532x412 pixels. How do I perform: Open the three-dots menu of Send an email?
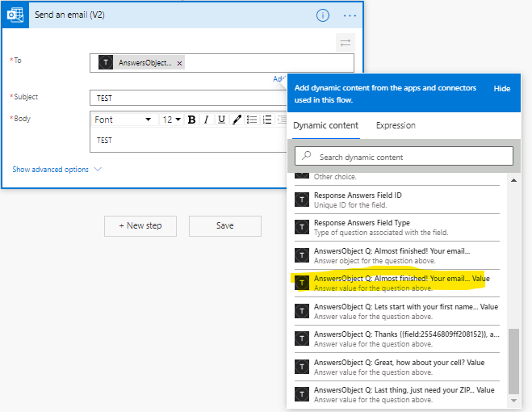pos(350,15)
